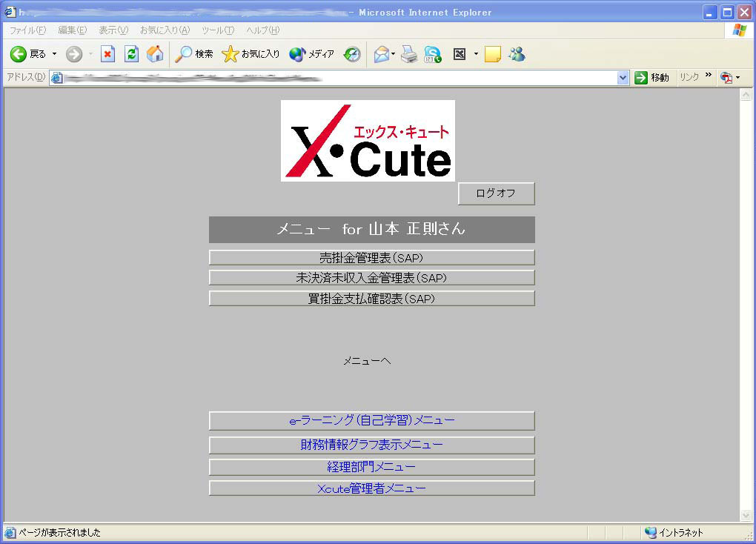This screenshot has width=756, height=544.
Task: Open Search (検索) magnifier button
Action: click(x=194, y=54)
